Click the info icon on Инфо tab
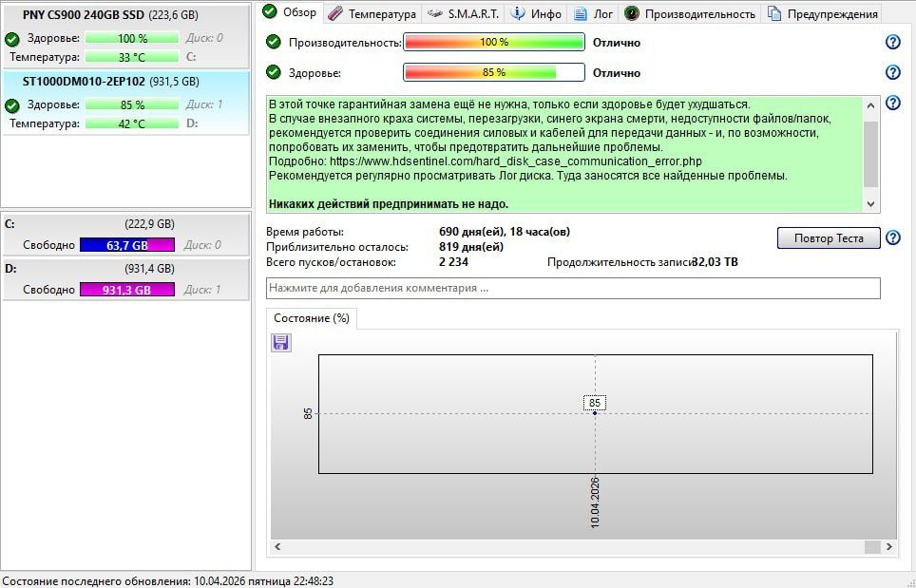This screenshot has width=916, height=588. pos(517,13)
